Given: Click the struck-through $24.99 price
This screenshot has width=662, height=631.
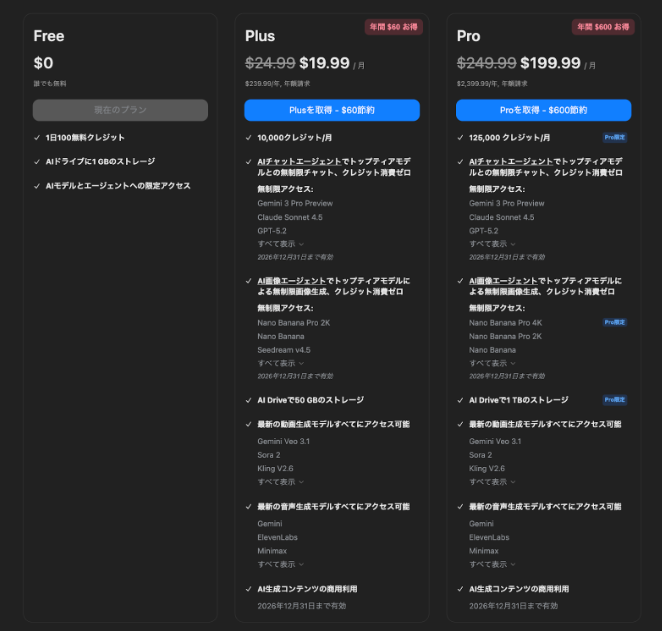Looking at the screenshot, I should (x=270, y=63).
